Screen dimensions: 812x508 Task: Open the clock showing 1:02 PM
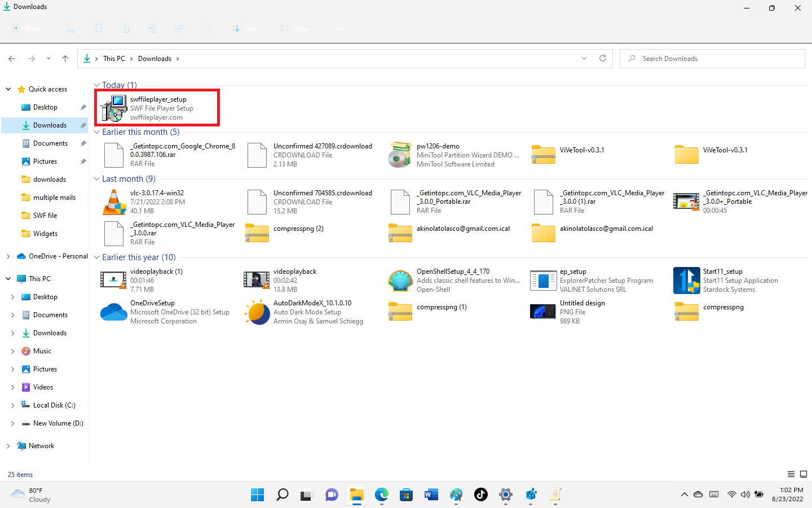point(788,494)
